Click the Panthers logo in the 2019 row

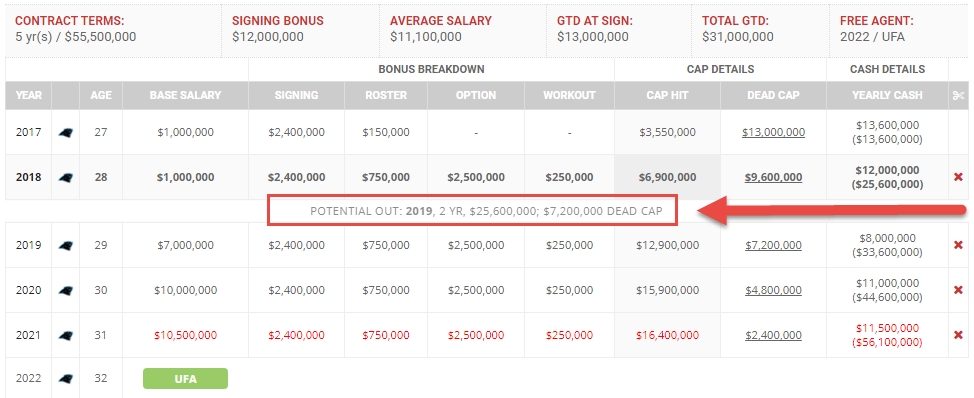[x=65, y=245]
